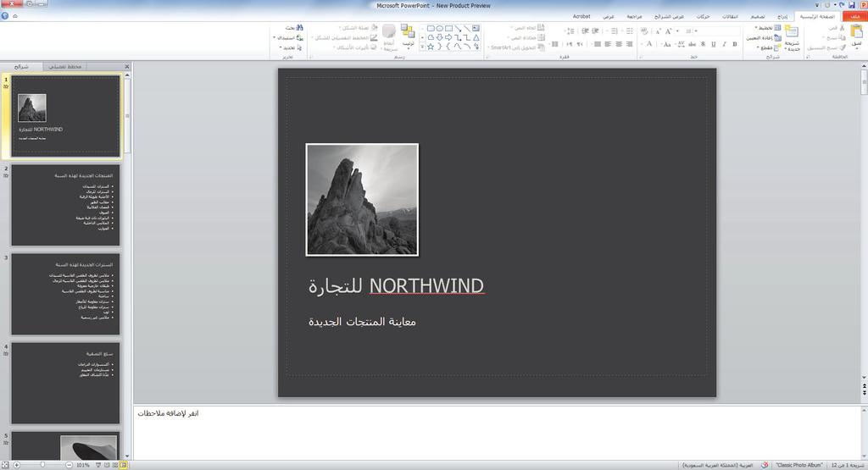Click the New Slide icon
The image size is (868, 470).
[792, 31]
